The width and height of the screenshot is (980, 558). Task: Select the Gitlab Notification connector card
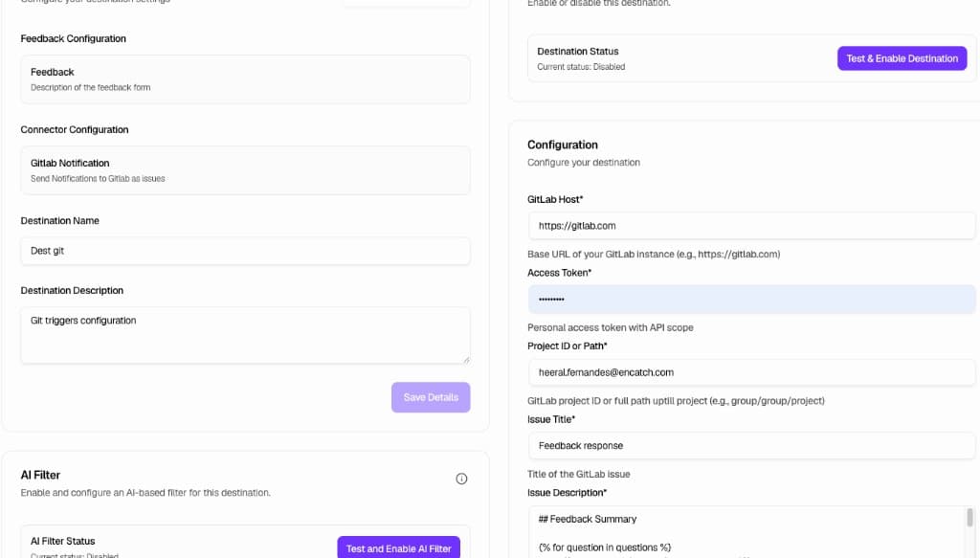click(245, 170)
